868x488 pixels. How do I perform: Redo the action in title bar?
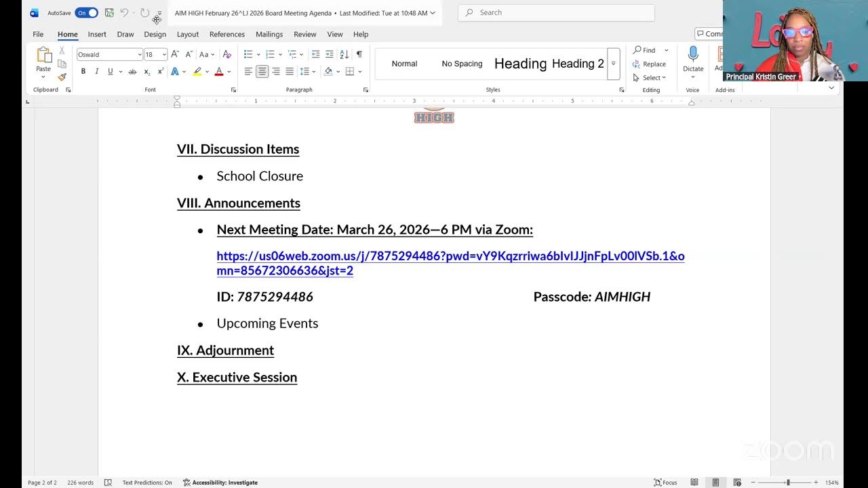144,13
